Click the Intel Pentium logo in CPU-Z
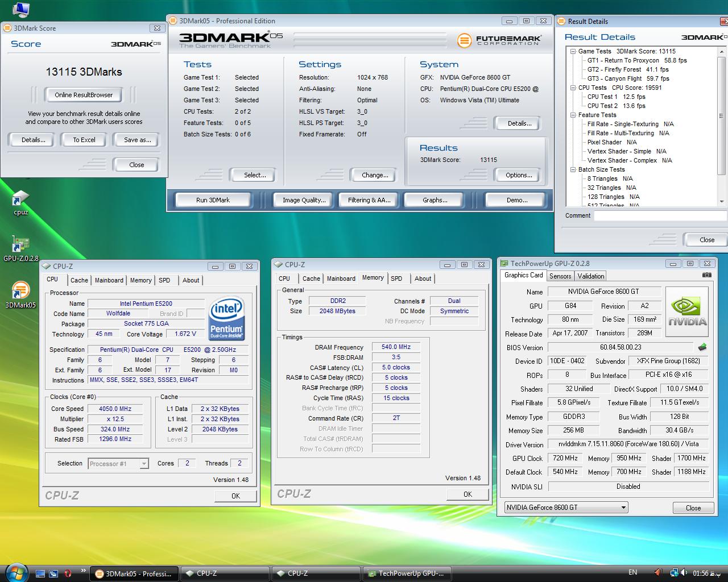 [226, 318]
